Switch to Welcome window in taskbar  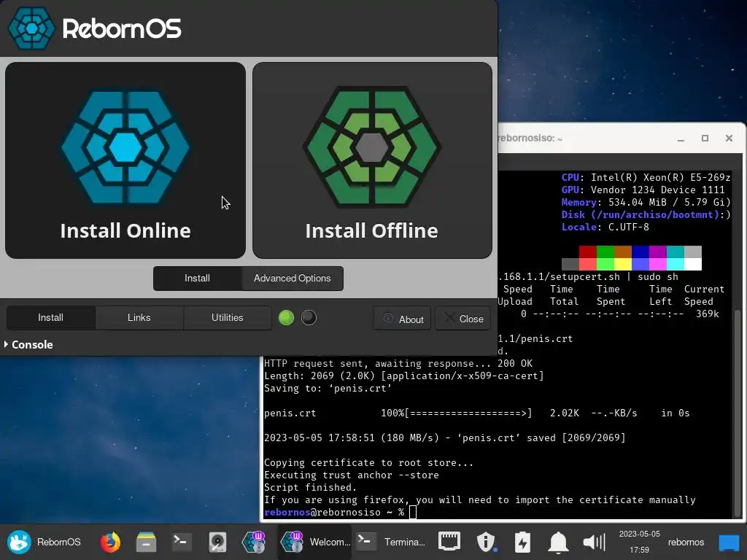tap(315, 542)
